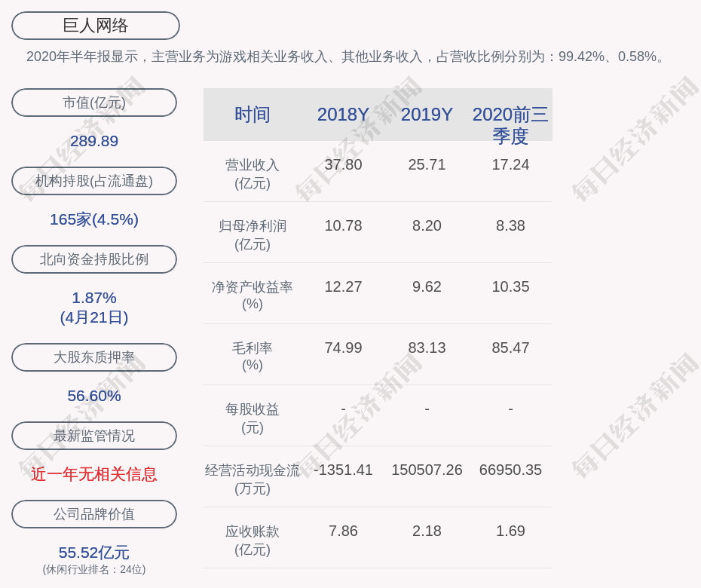Select 2020 ROE value 10.35
This screenshot has height=588, width=701.
510,286
